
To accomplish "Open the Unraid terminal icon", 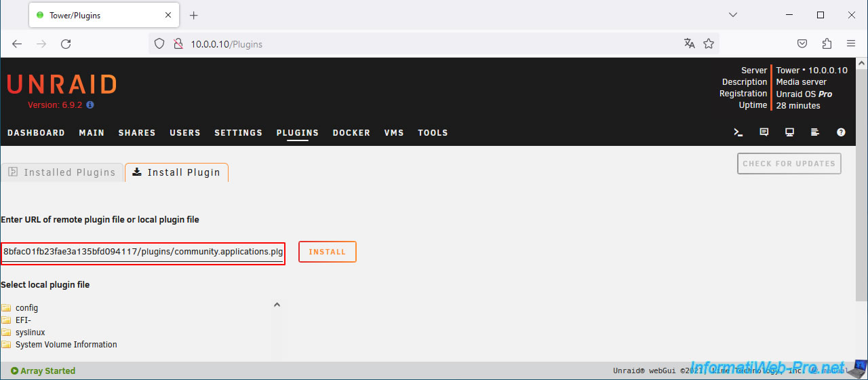I will tap(738, 132).
